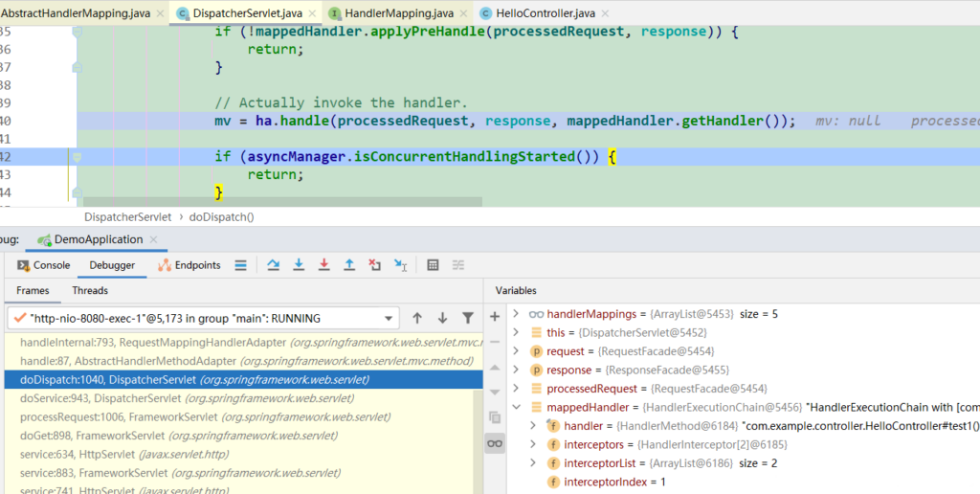Close the DemoApplication debug tab
Image resolution: width=980 pixels, height=494 pixels.
154,239
